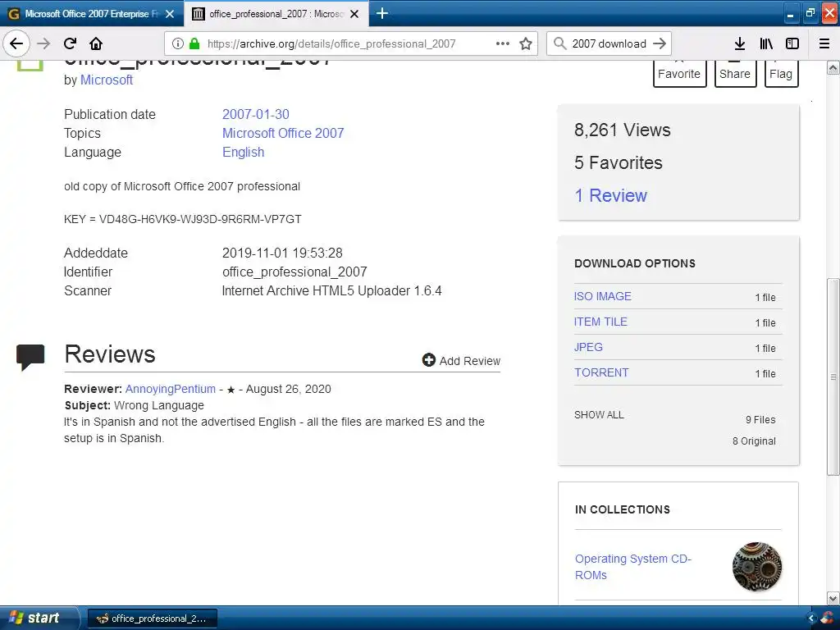Toggle the sidebar view icon

(792, 43)
